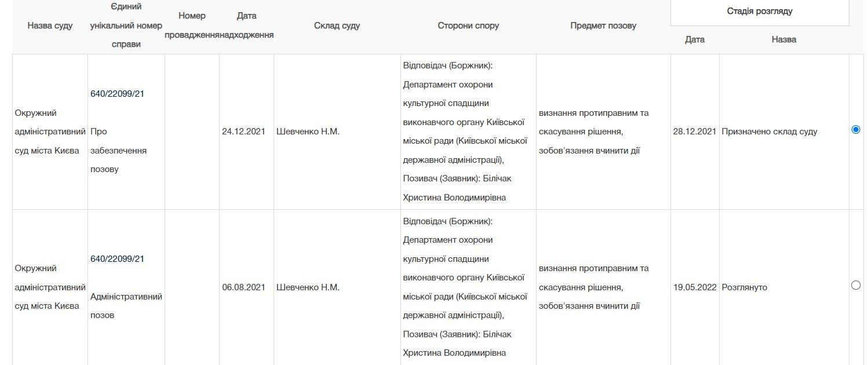Viewport: 868px width, 365px height.
Task: Select the radio button for the 'Розглянуто' row
Action: click(856, 284)
